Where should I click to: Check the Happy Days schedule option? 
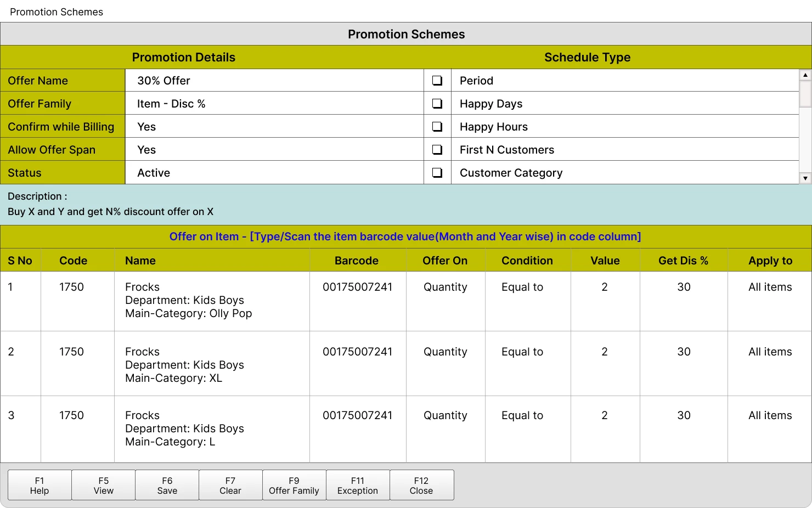[x=437, y=103]
